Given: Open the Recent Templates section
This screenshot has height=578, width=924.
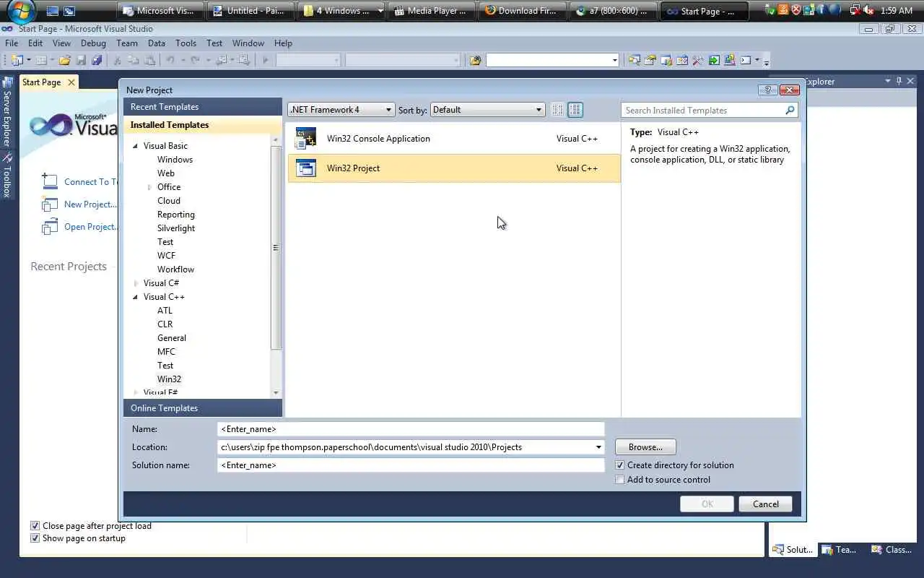Looking at the screenshot, I should pos(203,107).
